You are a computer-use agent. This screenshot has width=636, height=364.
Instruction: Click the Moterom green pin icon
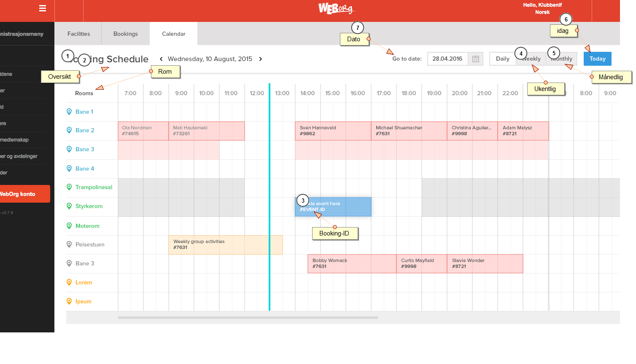(x=69, y=226)
